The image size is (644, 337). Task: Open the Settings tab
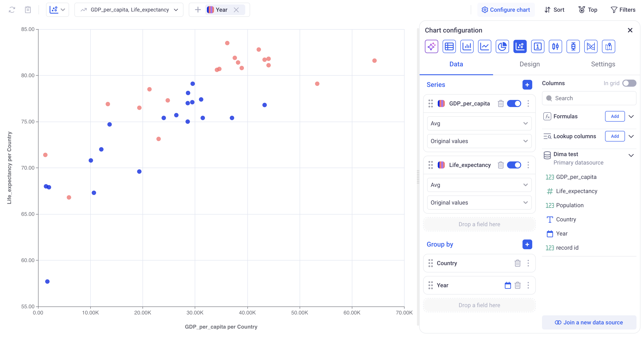pyautogui.click(x=603, y=64)
